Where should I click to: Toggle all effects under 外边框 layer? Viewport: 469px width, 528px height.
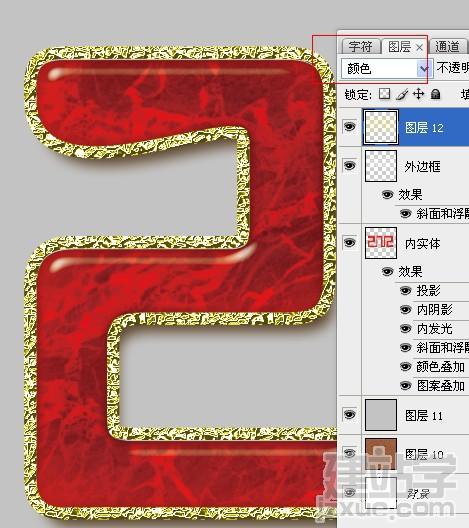(x=388, y=195)
